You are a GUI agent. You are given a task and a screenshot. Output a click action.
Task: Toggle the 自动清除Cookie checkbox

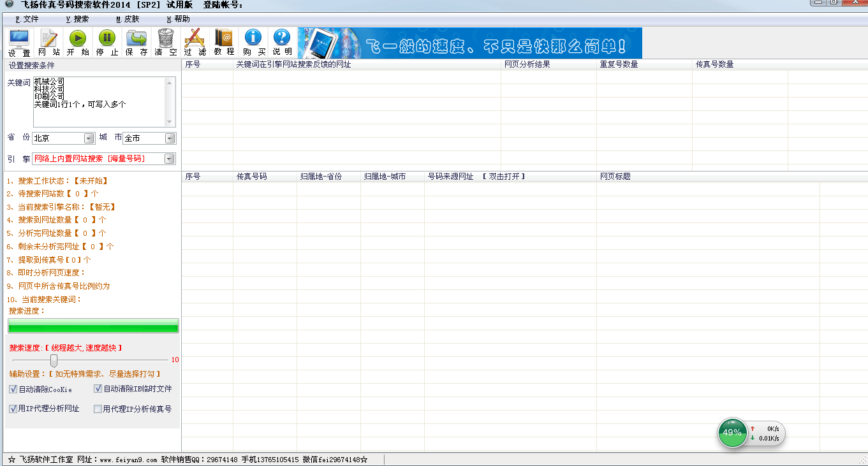point(13,389)
